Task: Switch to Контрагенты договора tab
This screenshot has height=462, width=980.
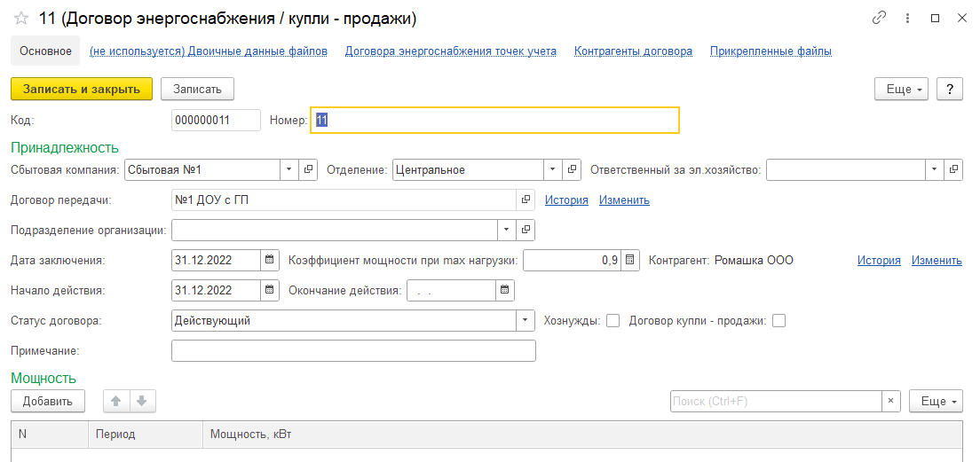Action: [x=633, y=51]
